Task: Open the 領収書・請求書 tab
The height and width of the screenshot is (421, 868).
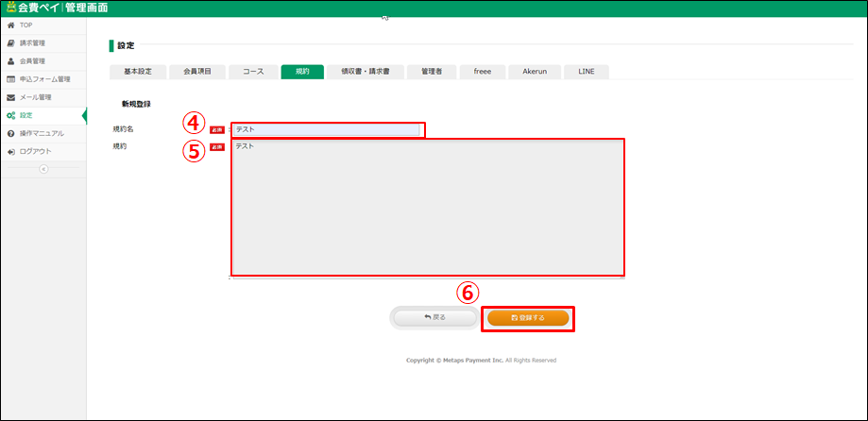Action: (x=366, y=72)
